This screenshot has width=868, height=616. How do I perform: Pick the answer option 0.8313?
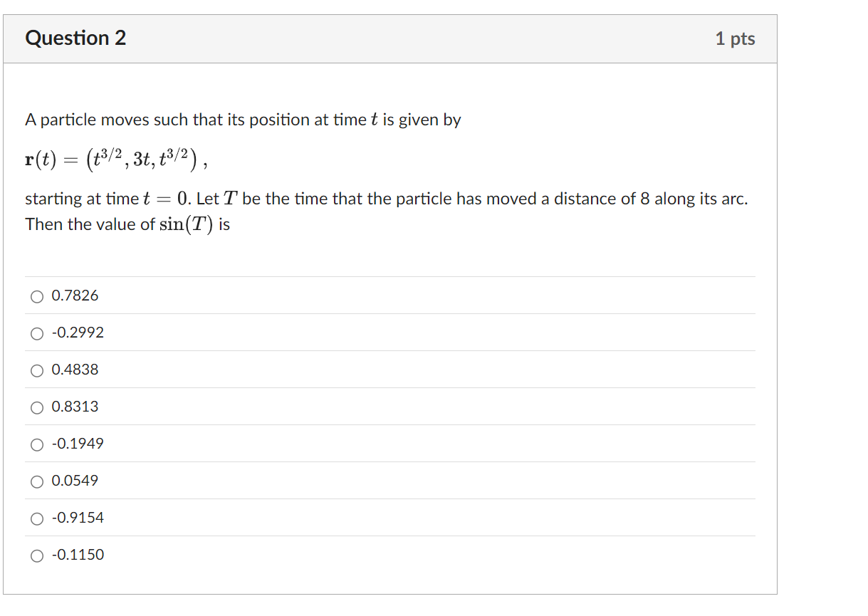(36, 407)
